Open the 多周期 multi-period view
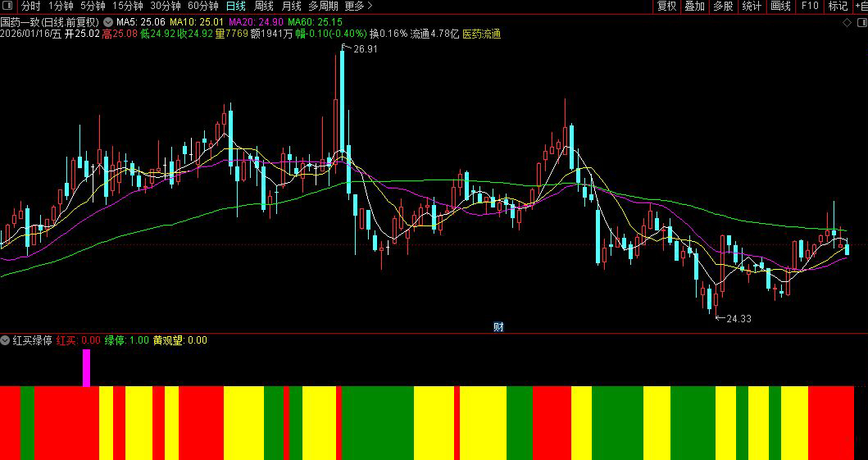The height and width of the screenshot is (460, 868). click(323, 7)
